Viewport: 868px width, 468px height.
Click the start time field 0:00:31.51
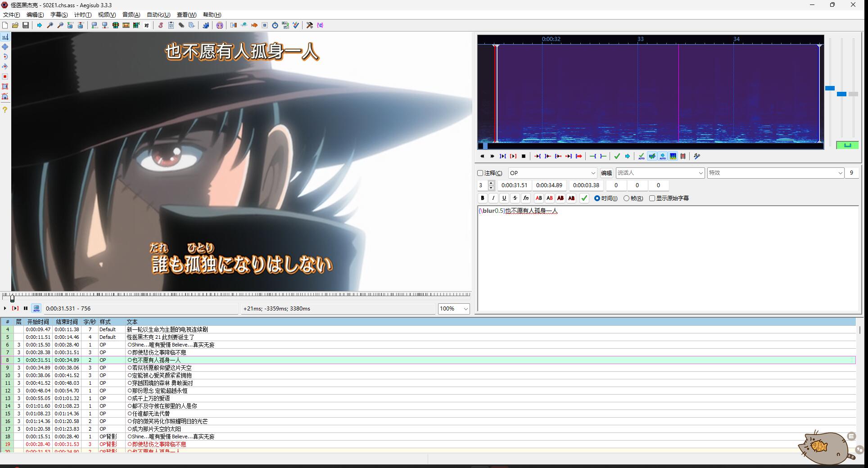point(515,185)
